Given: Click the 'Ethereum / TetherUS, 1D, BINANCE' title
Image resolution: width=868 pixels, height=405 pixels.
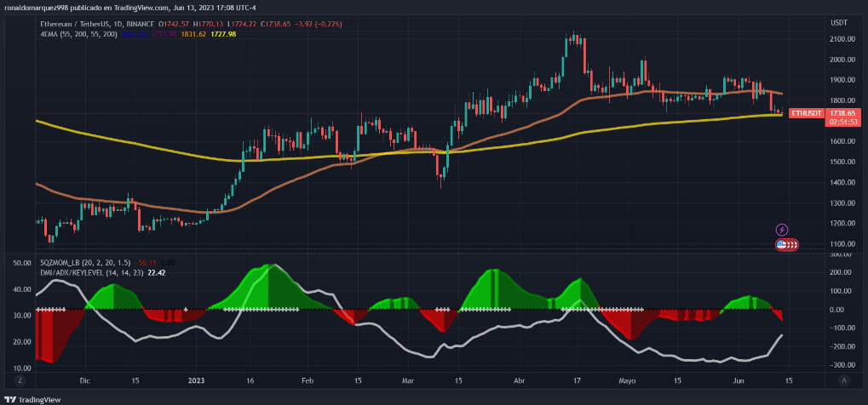Looking at the screenshot, I should (x=97, y=25).
